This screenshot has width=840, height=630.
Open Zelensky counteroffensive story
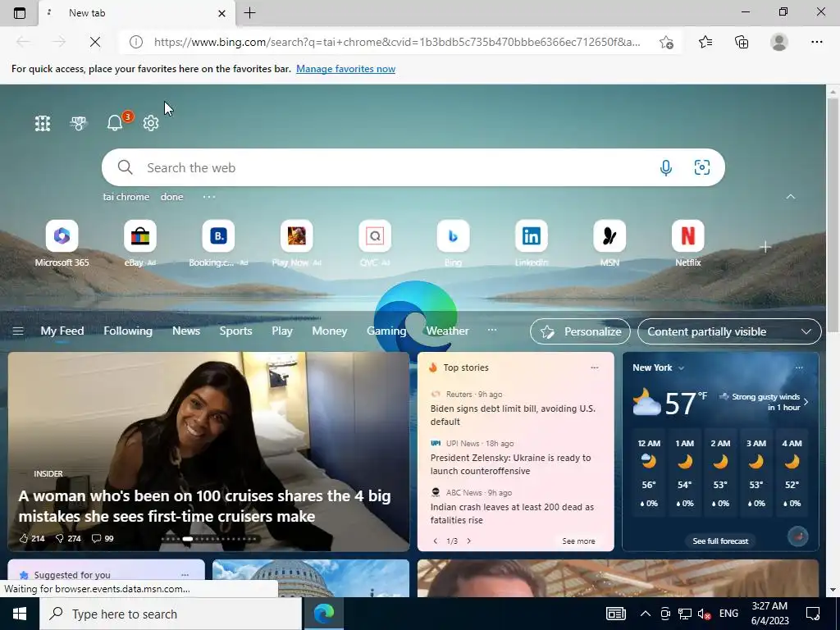(510, 464)
